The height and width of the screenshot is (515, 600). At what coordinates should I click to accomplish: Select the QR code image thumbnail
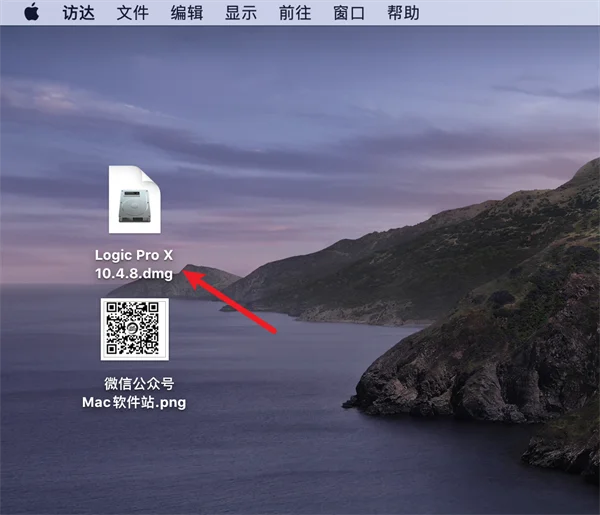coord(135,329)
